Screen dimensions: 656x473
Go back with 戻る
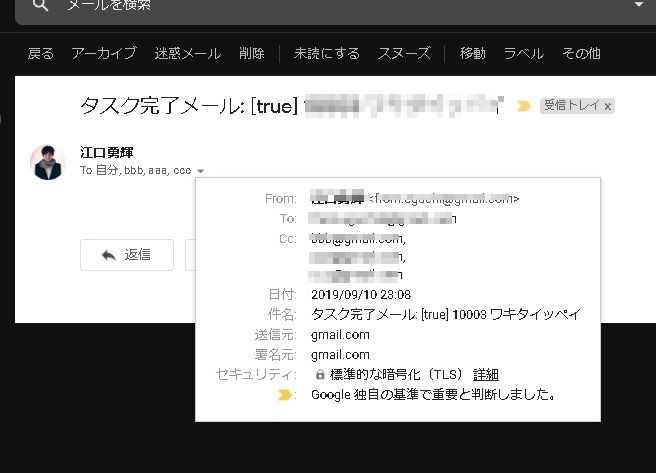[x=41, y=53]
